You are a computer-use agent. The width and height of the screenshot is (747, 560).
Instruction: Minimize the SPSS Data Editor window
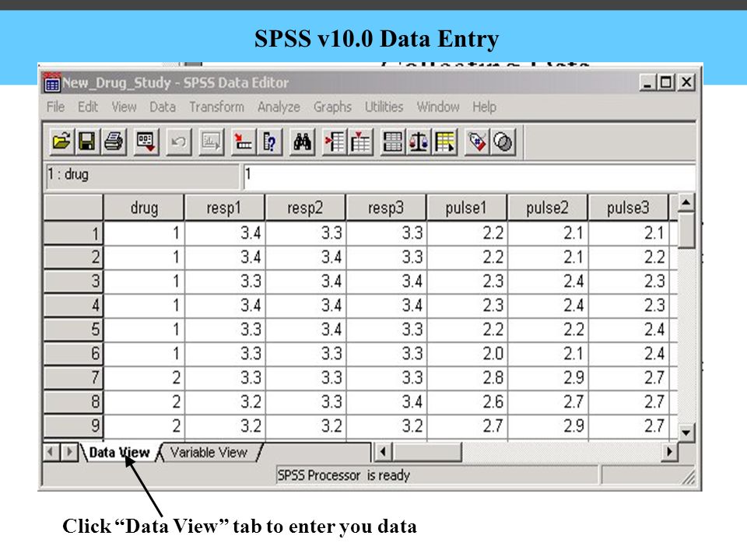(x=647, y=83)
